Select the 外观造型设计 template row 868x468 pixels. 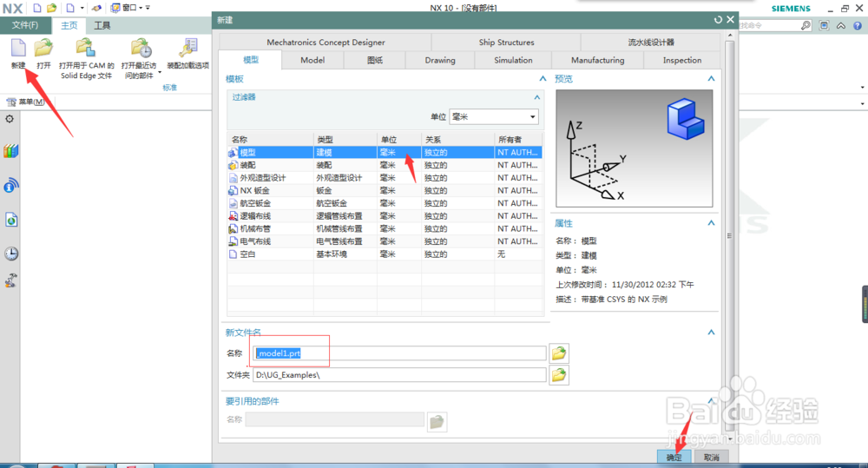click(385, 178)
